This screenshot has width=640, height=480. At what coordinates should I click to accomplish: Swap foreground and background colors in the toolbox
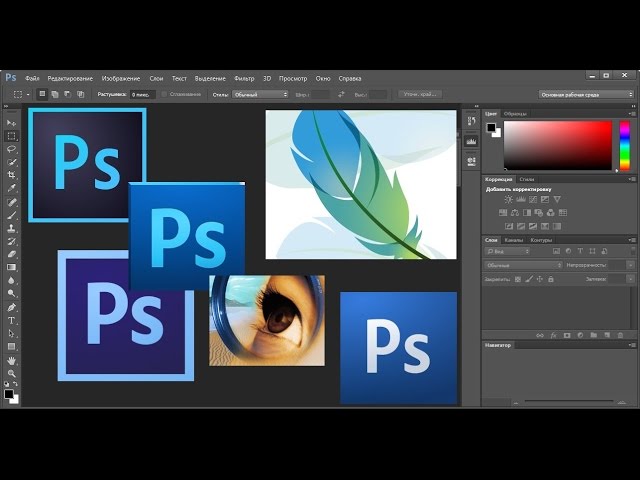[16, 384]
